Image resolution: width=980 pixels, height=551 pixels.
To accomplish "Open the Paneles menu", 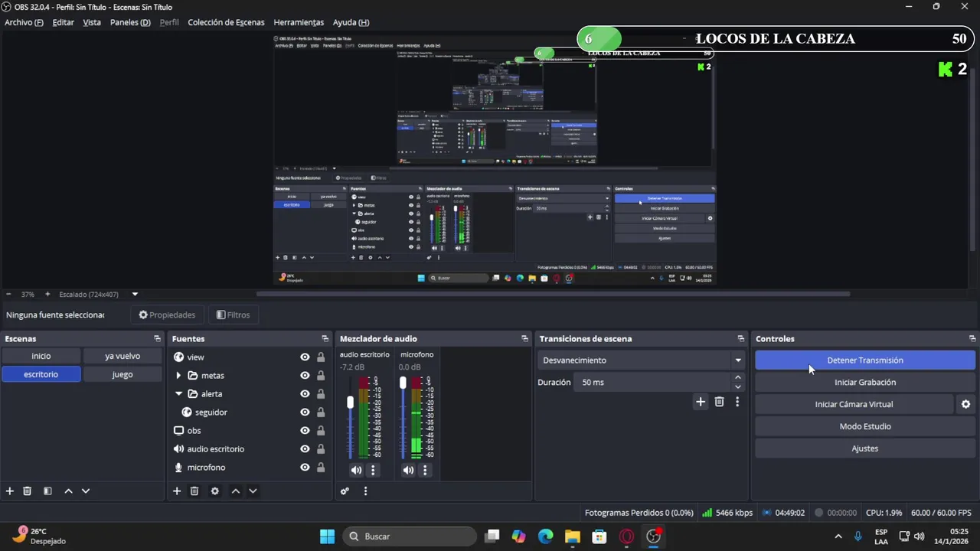I will 130,22.
